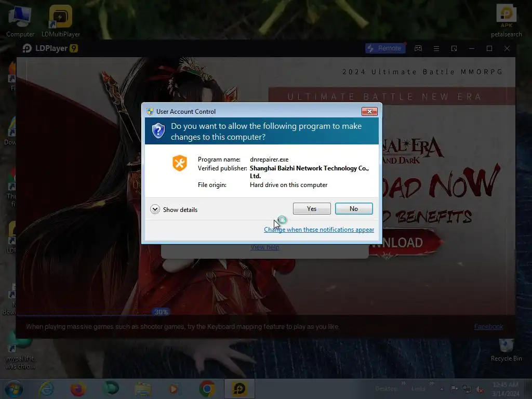Open the gamepad icon in LDPlayer title bar
The height and width of the screenshot is (399, 532).
[418, 48]
